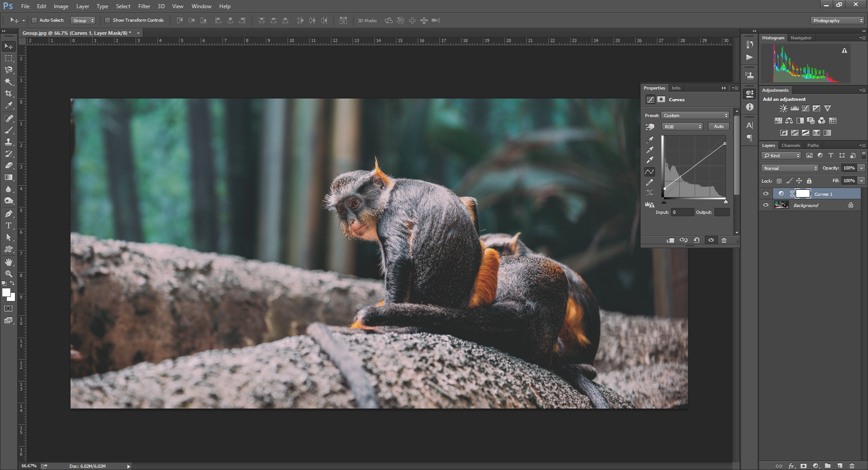Viewport: 868px width, 470px height.
Task: Add layer mask icon at Layers bottom
Action: point(803,465)
